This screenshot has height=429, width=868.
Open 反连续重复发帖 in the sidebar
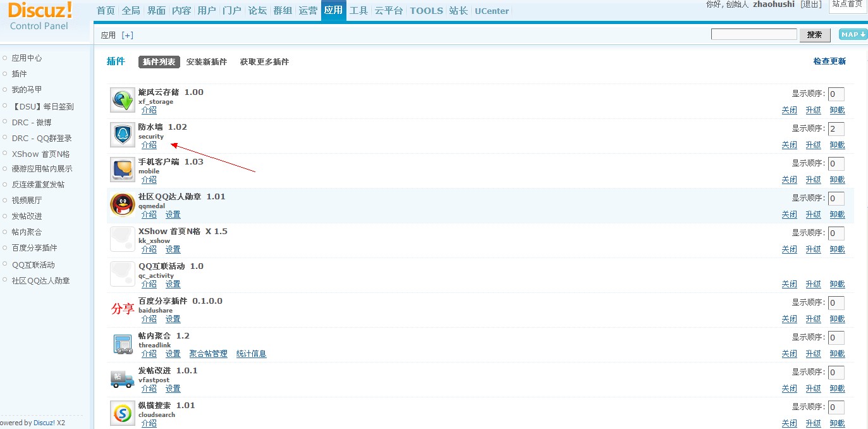[x=38, y=185]
